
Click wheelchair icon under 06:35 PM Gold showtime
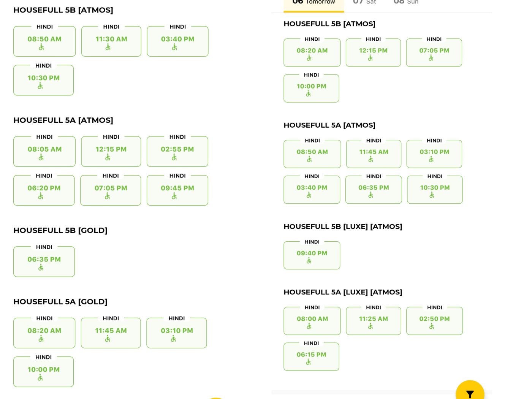[41, 268]
